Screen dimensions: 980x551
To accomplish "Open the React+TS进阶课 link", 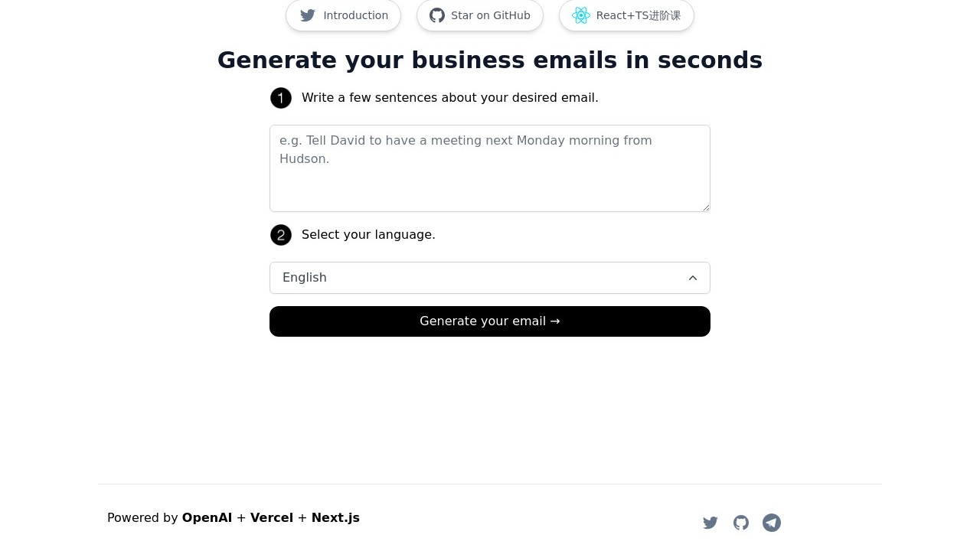I will 638,15.
